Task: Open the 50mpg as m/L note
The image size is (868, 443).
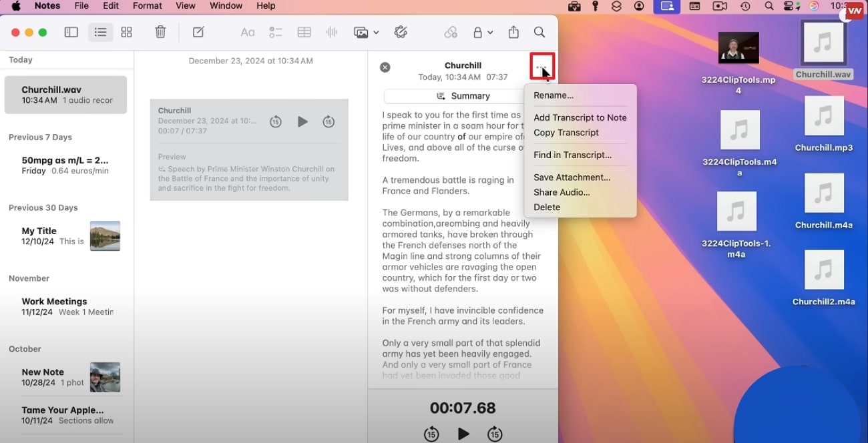Action: (65, 165)
